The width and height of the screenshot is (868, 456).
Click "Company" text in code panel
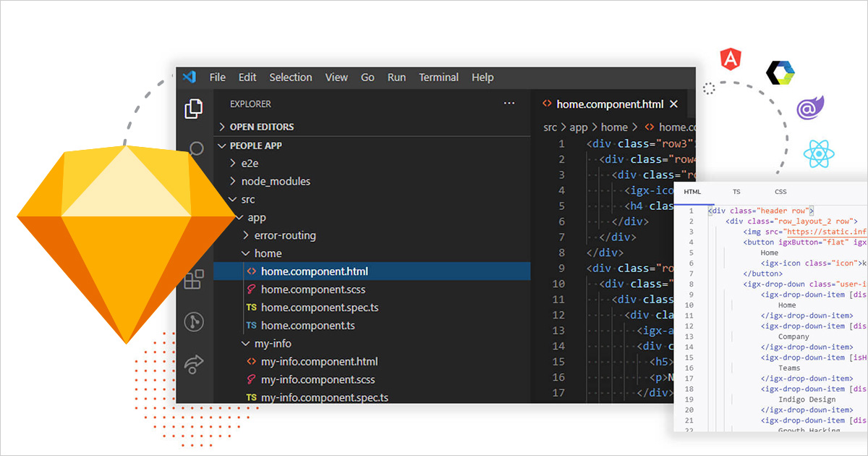[793, 337]
